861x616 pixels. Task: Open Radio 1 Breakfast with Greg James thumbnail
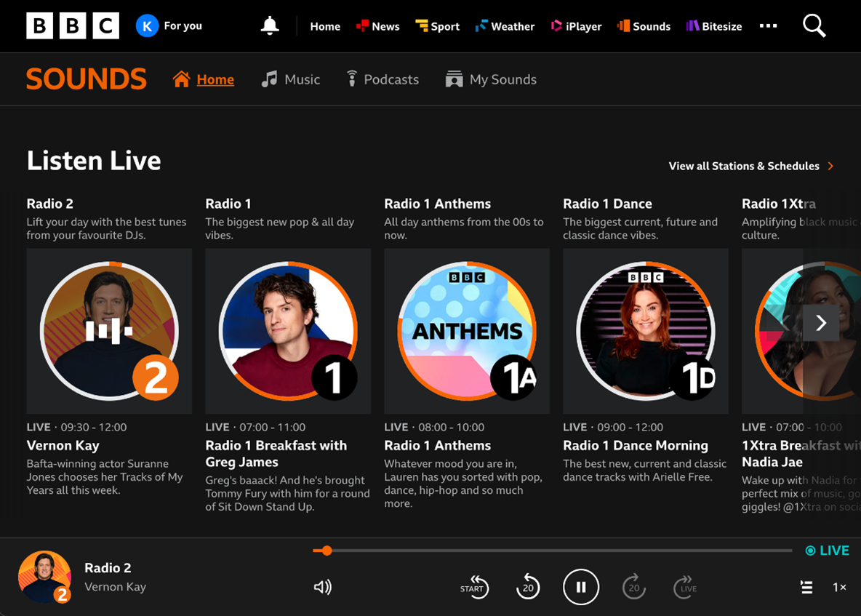[287, 331]
